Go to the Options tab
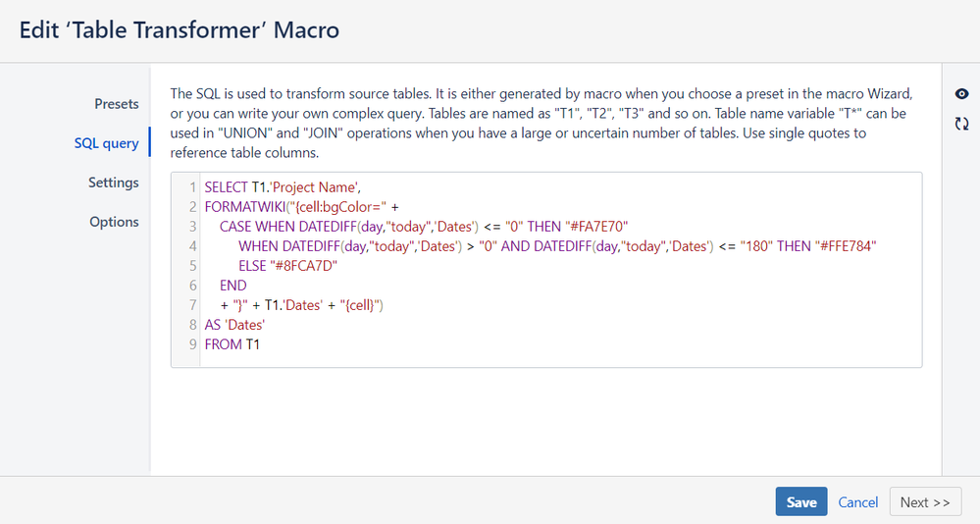Screen dimensions: 980x524 114,222
